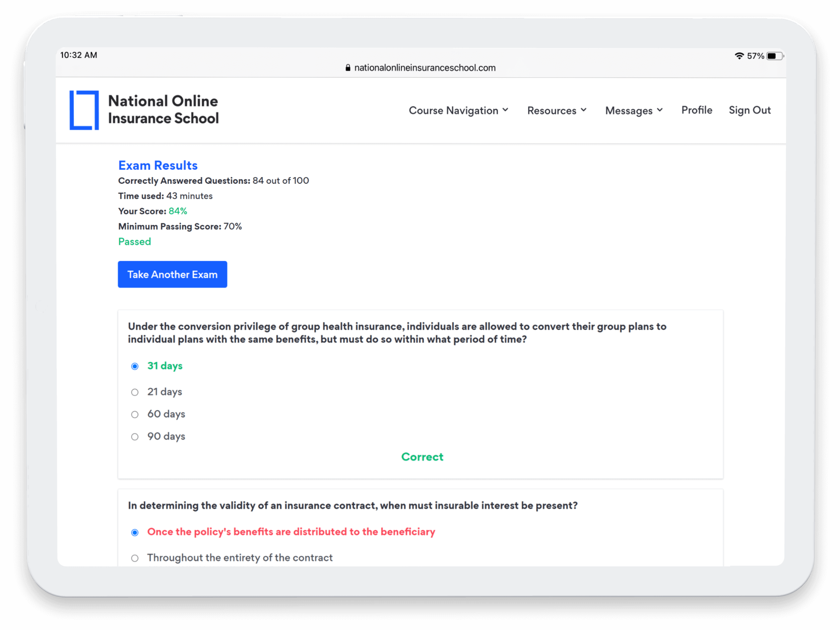This screenshot has height=630, width=840.
Task: Tap the battery indicator icon
Action: tap(774, 56)
